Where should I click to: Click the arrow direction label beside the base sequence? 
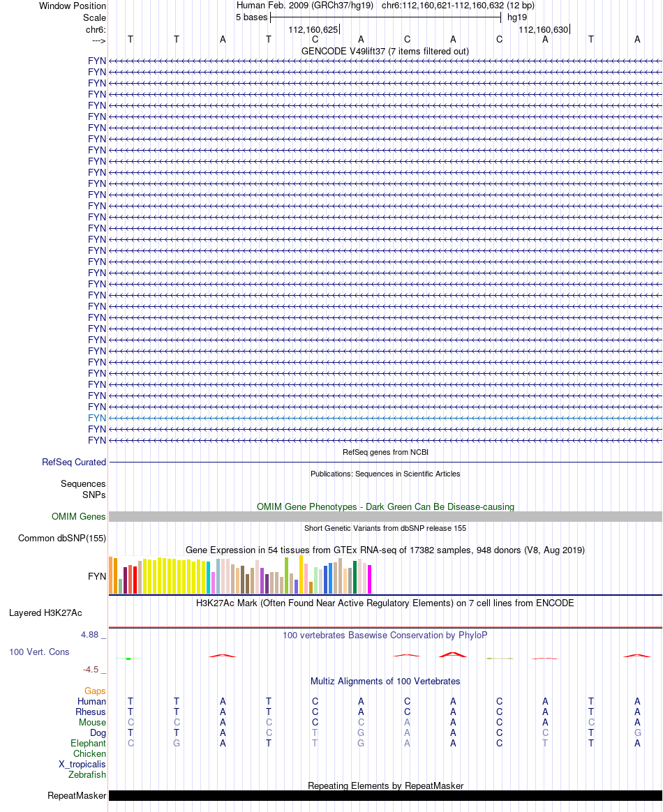pyautogui.click(x=98, y=41)
